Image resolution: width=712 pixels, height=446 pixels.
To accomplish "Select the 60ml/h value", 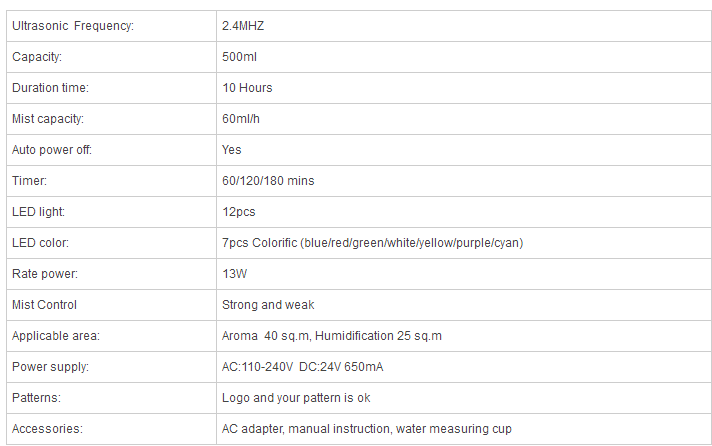I will (241, 119).
